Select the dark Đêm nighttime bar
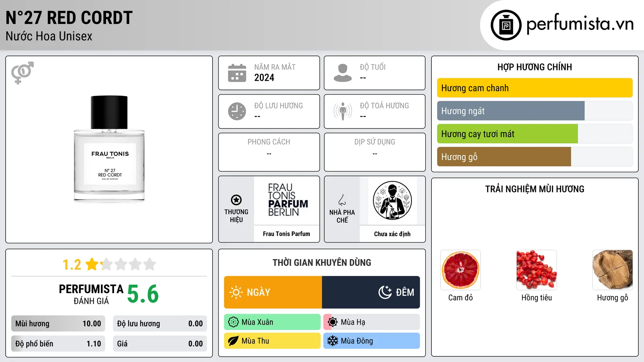This screenshot has width=644, height=362. click(x=371, y=292)
